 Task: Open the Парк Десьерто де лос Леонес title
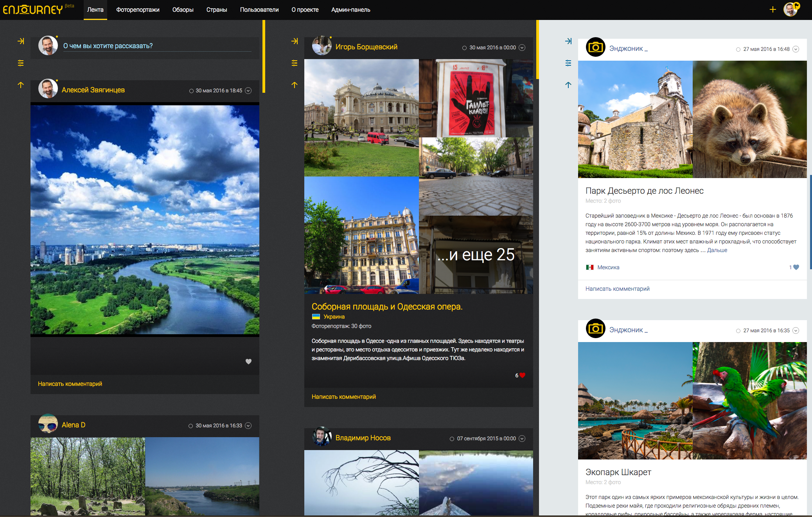(645, 191)
